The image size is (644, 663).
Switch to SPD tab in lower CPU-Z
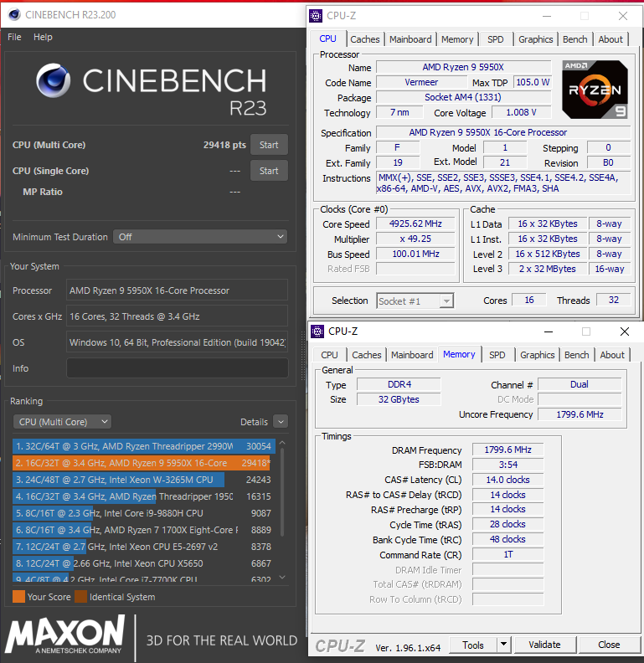click(497, 355)
